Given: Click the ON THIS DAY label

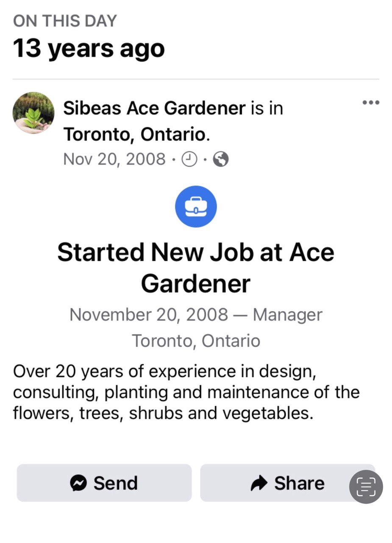Looking at the screenshot, I should coord(65,21).
